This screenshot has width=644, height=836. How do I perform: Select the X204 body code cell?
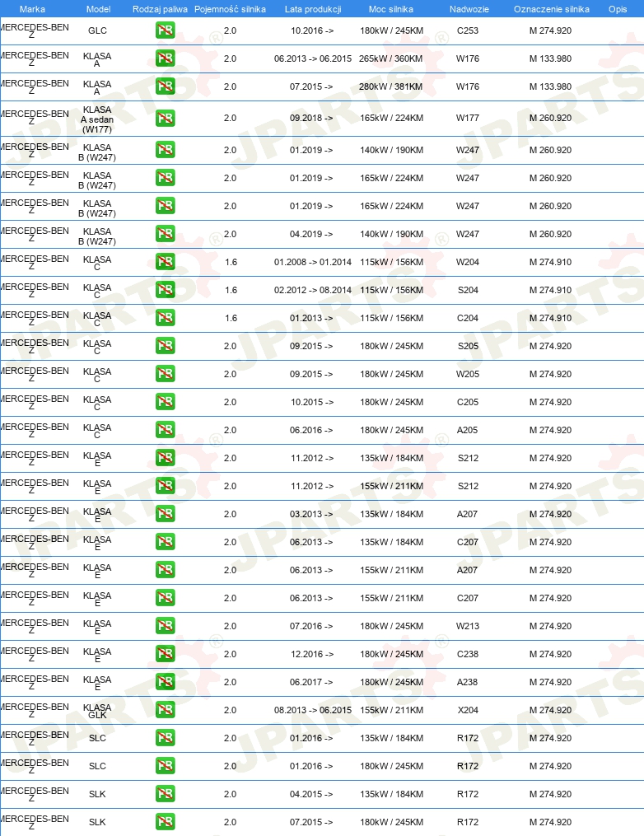pyautogui.click(x=468, y=710)
